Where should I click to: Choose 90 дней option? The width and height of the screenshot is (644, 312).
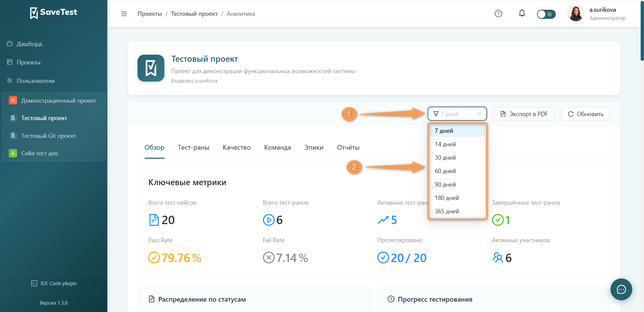457,185
